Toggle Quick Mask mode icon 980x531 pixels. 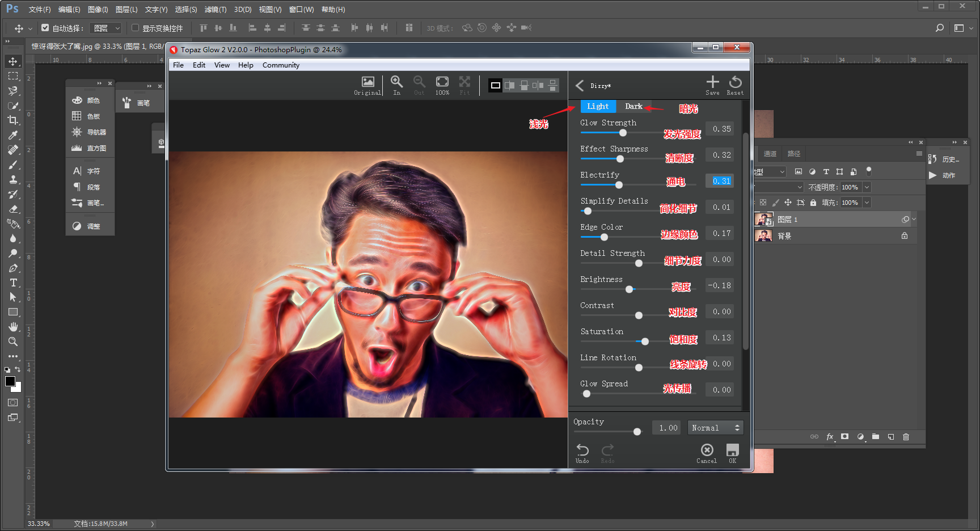tap(13, 402)
